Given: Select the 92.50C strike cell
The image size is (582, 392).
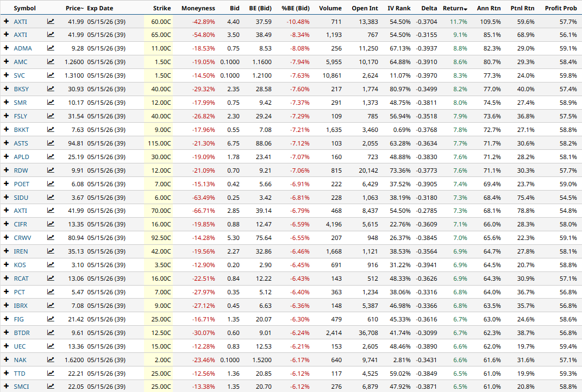Looking at the screenshot, I should point(159,238).
